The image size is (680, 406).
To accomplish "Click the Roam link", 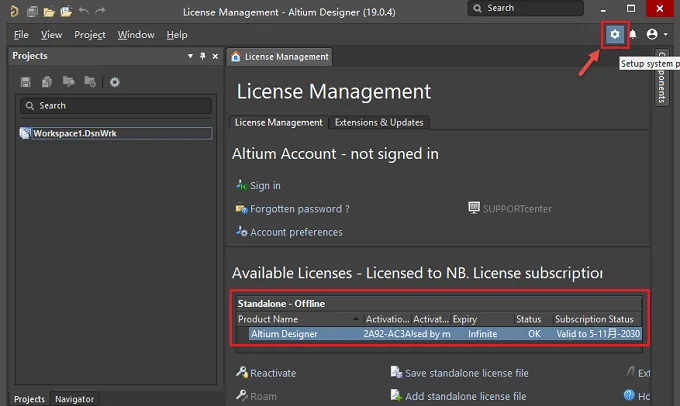I will pos(263,396).
